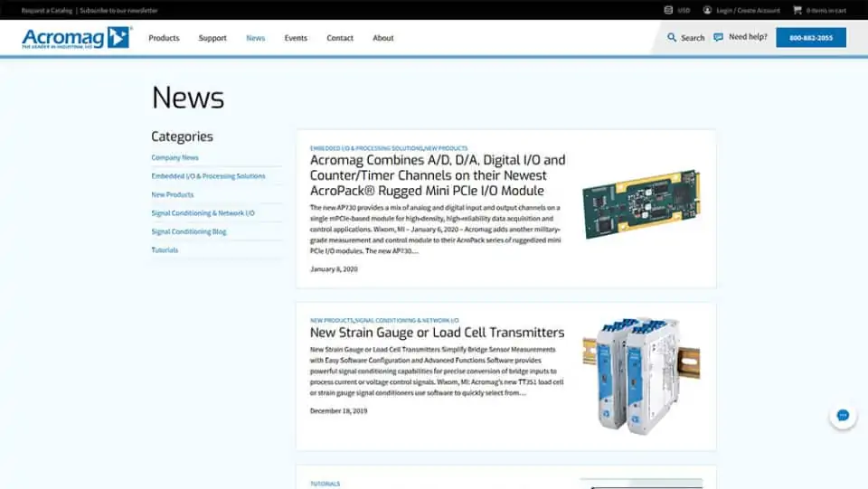Open the Support menu
Viewport: 868px width, 489px height.
click(x=212, y=38)
